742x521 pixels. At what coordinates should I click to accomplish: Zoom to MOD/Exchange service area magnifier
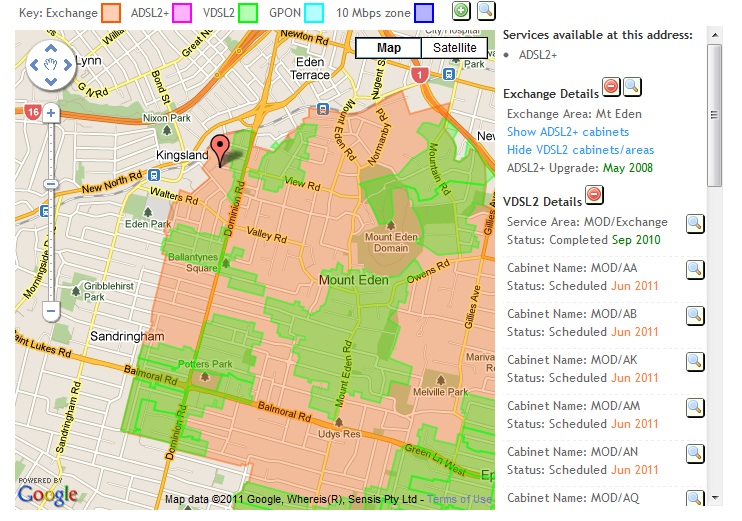[x=695, y=223]
